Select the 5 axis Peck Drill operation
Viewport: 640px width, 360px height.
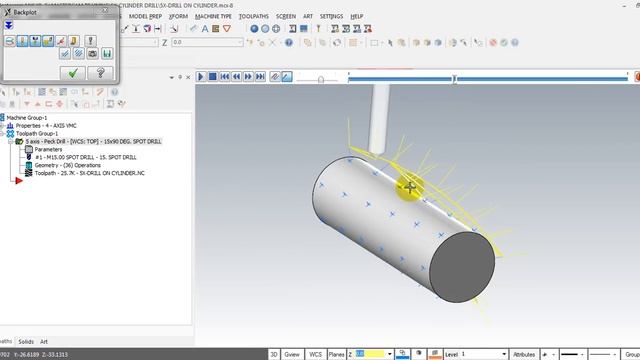[x=93, y=141]
